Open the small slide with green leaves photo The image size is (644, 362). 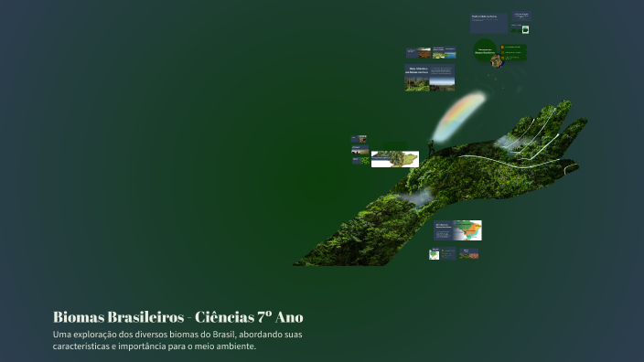tap(360, 161)
